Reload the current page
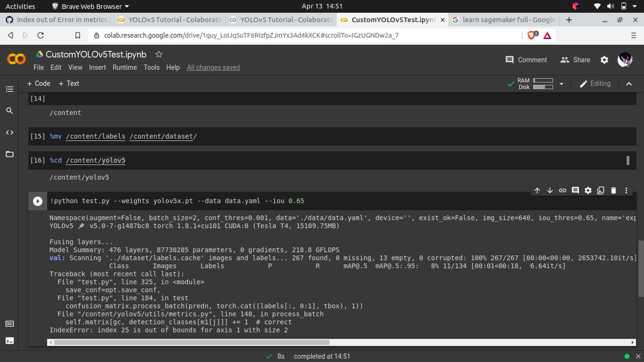This screenshot has width=644, height=362. coord(41,35)
